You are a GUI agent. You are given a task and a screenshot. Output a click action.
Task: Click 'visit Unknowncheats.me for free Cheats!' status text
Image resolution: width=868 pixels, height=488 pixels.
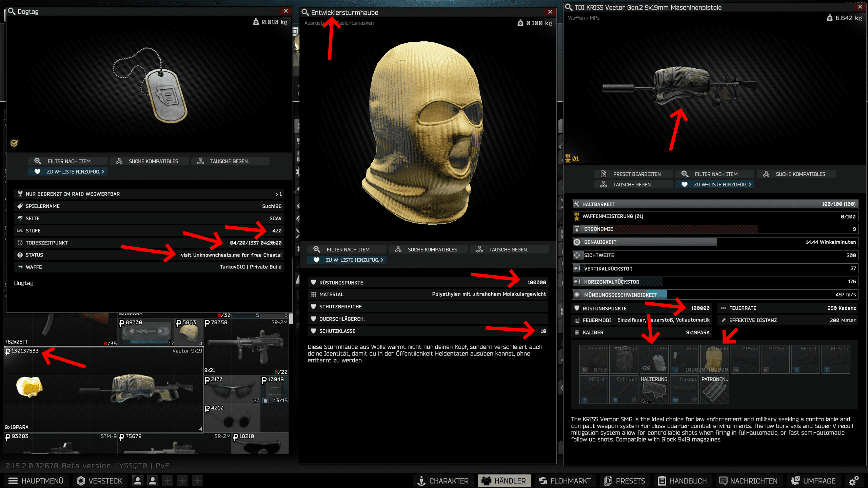tap(231, 255)
